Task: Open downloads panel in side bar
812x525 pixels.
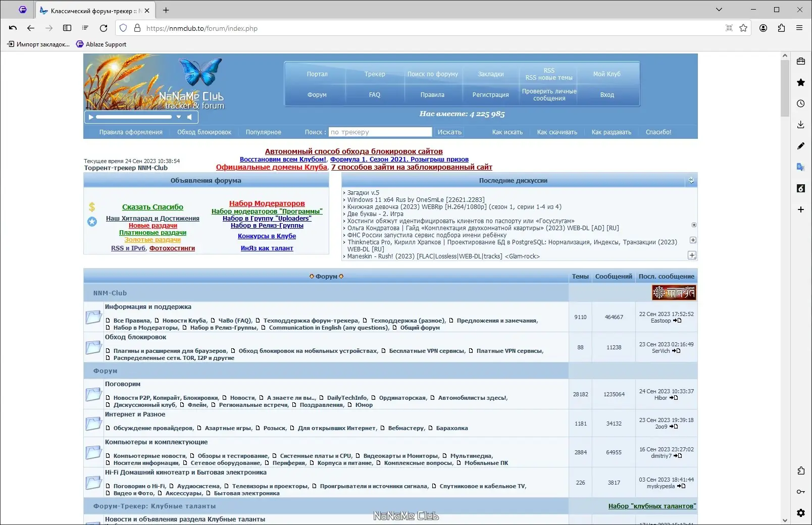Action: pyautogui.click(x=801, y=125)
